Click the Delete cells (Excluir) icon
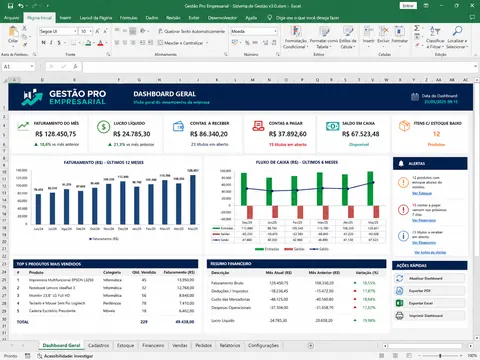The image size is (480, 360). [383, 32]
